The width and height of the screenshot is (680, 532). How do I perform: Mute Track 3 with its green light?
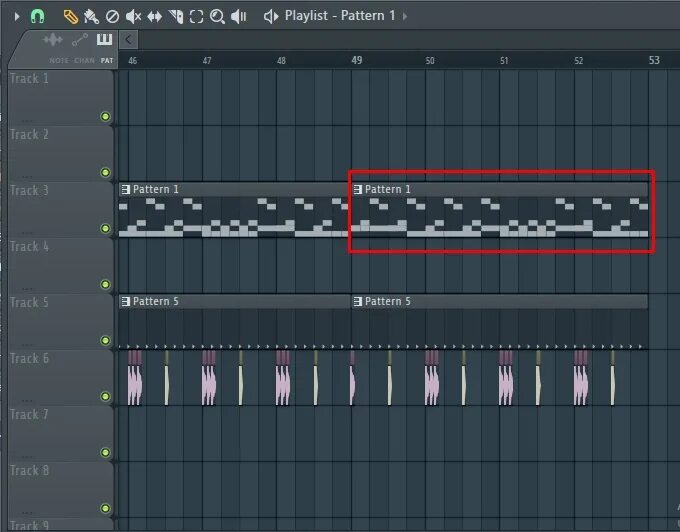105,228
